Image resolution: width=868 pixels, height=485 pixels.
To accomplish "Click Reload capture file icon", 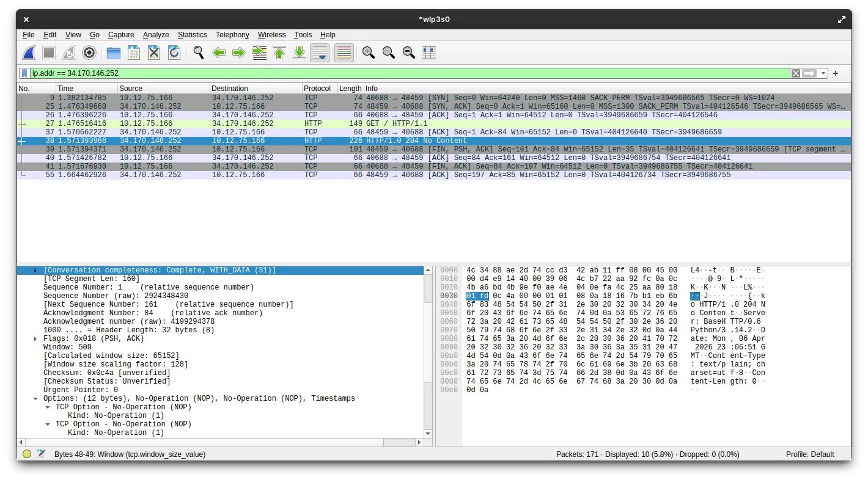I will (174, 53).
